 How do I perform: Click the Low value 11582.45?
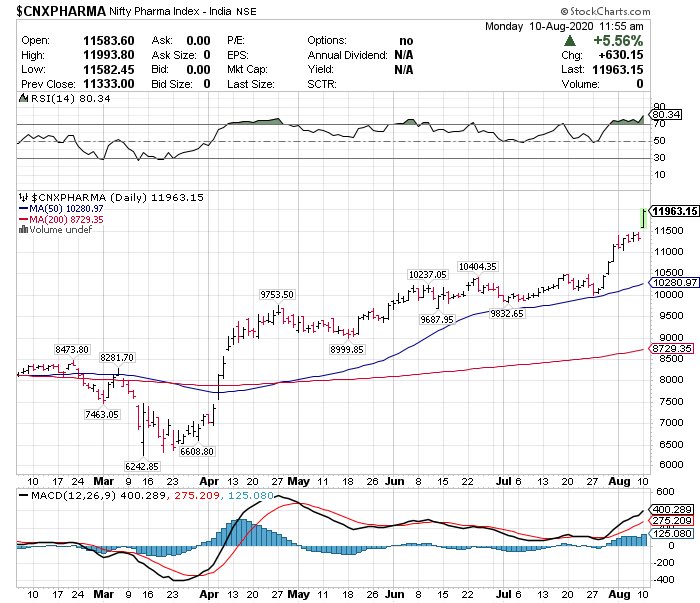[108, 70]
